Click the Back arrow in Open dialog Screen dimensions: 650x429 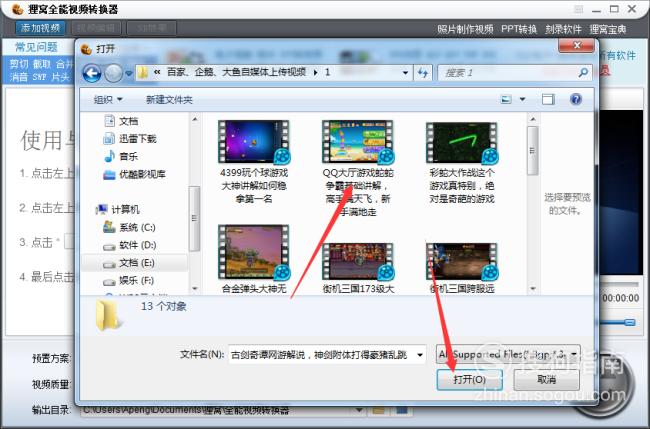[x=92, y=73]
